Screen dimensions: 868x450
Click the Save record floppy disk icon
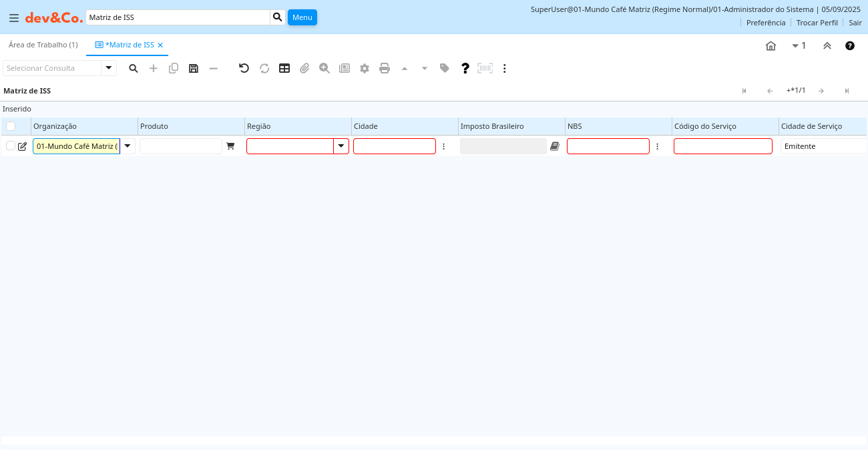pos(194,68)
